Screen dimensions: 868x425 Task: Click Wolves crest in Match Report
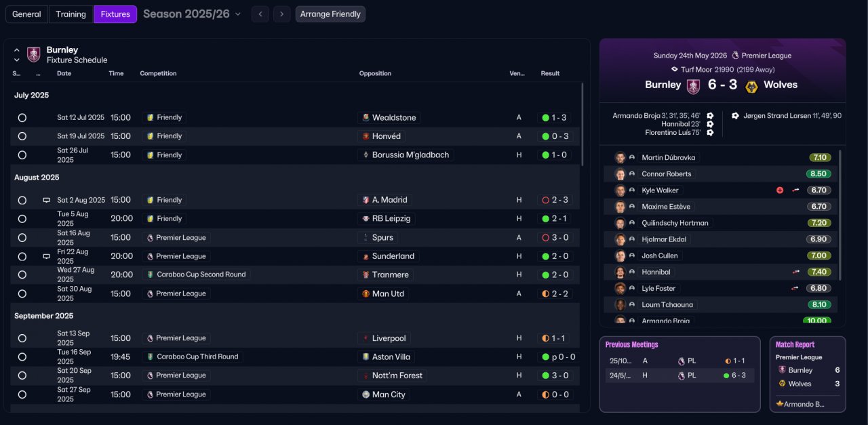[782, 384]
